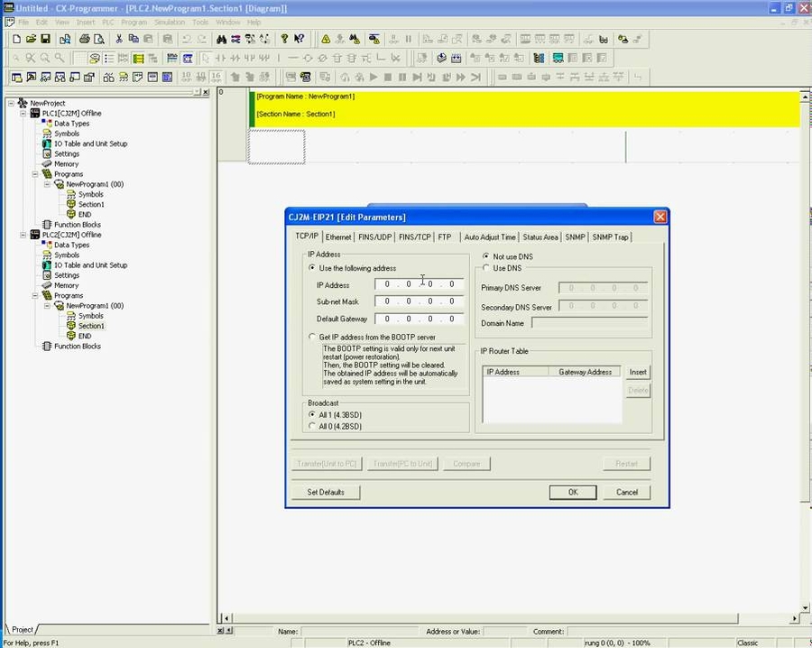Switch to the SNMP Trap tab
Screen dimensions: 812x648
pos(611,236)
